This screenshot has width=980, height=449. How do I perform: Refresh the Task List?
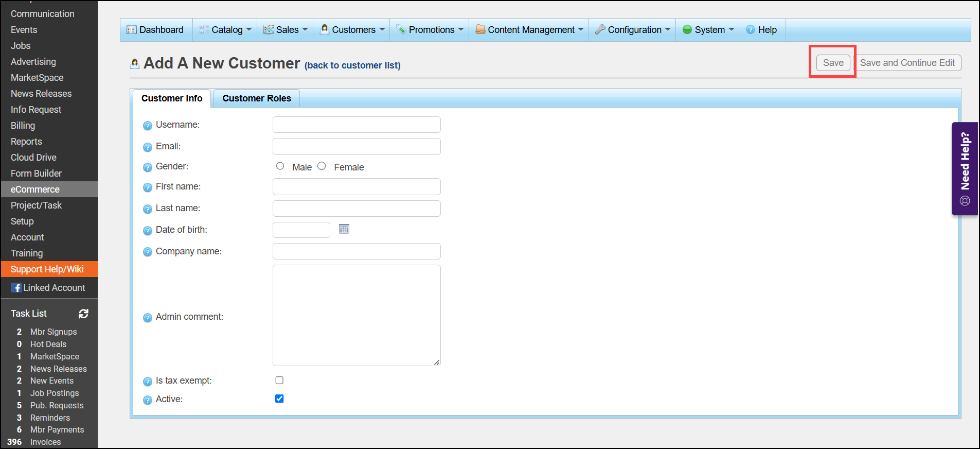83,314
